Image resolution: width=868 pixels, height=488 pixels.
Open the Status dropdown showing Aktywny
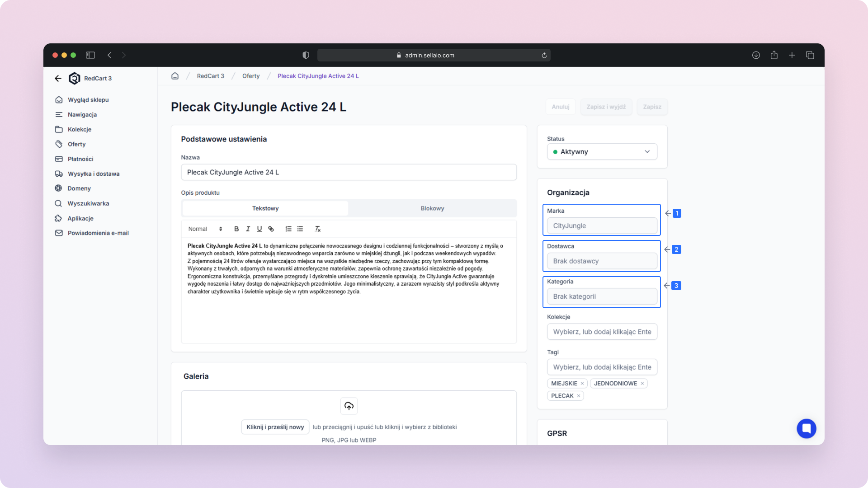602,152
